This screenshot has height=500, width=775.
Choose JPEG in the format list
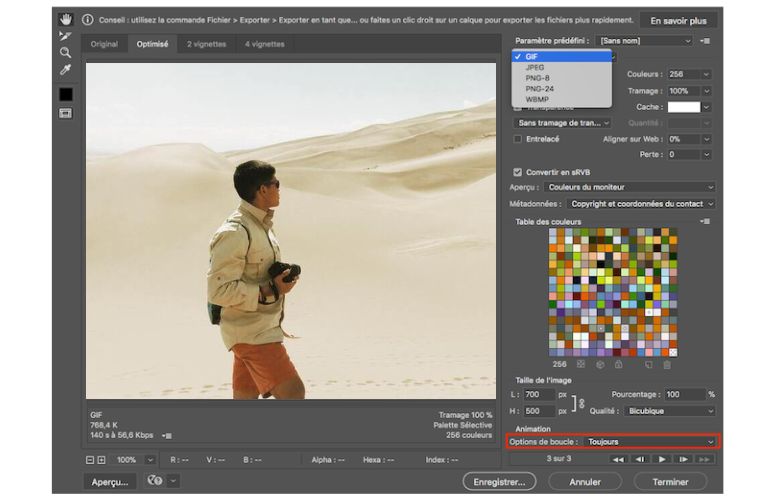point(562,67)
